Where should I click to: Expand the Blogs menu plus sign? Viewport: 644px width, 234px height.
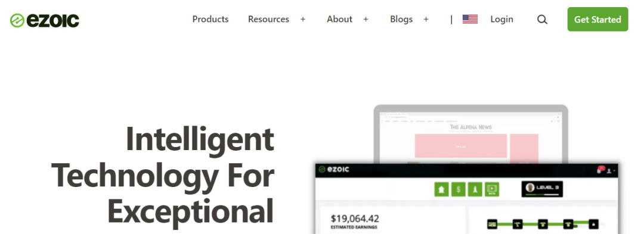point(426,19)
